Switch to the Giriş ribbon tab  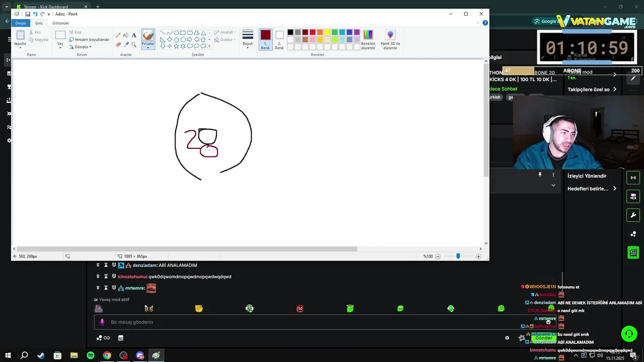click(39, 23)
